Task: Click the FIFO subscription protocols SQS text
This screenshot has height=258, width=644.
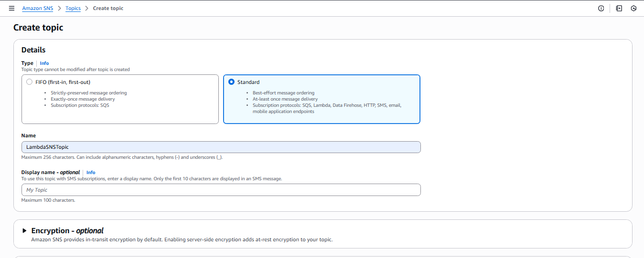Action: [x=80, y=105]
